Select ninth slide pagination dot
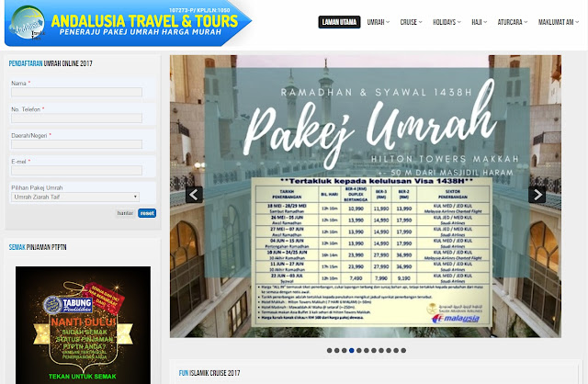This screenshot has height=384, width=588. (x=389, y=350)
